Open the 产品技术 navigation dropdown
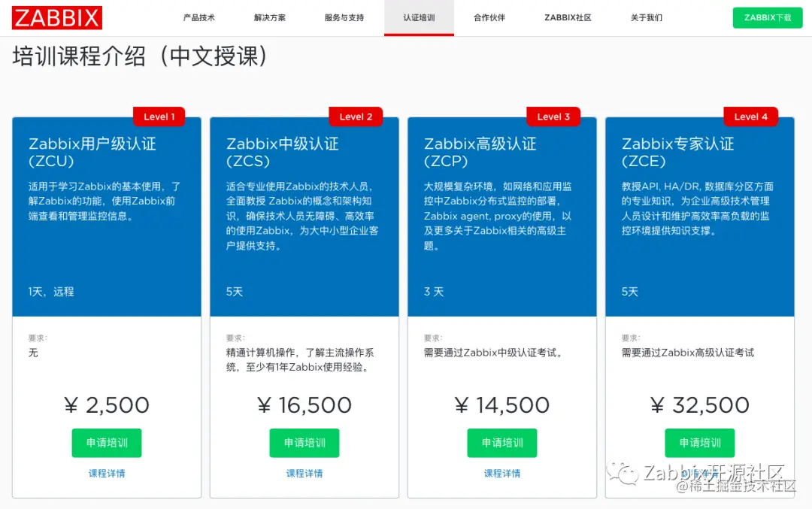The image size is (812, 509). [198, 17]
